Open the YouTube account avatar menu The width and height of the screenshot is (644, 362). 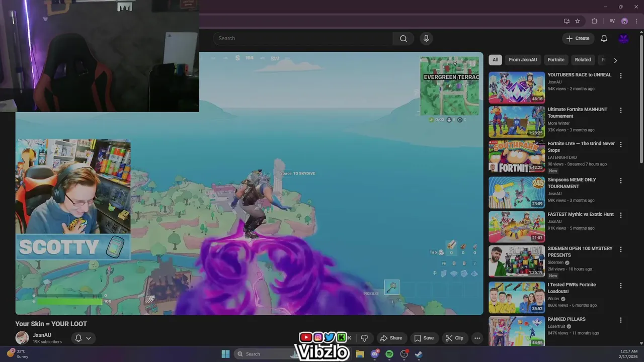[623, 38]
